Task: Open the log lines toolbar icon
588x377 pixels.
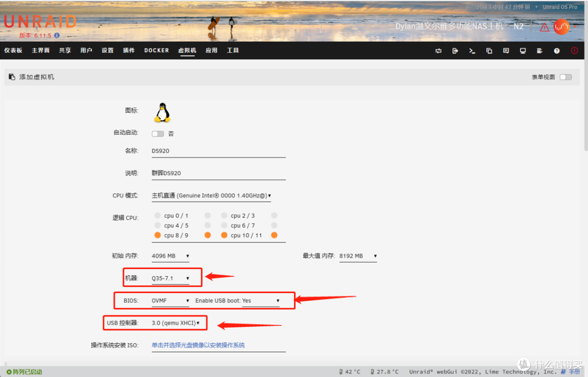Action: click(540, 51)
